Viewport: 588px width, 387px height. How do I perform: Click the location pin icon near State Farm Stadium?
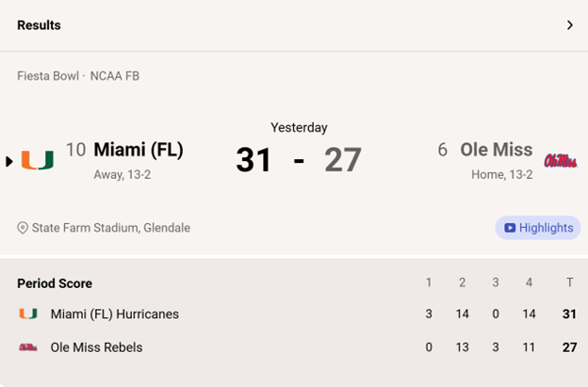[x=23, y=228]
